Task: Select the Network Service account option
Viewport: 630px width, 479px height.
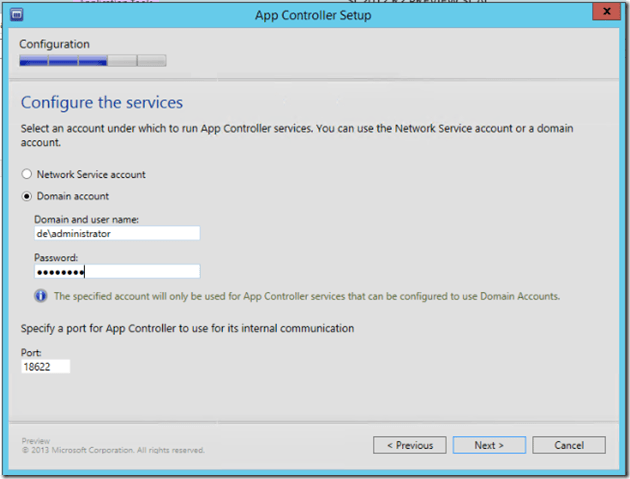Action: [x=27, y=174]
